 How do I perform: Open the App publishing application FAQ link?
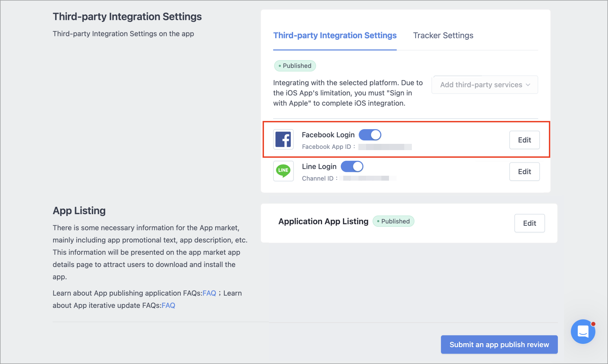coord(209,293)
